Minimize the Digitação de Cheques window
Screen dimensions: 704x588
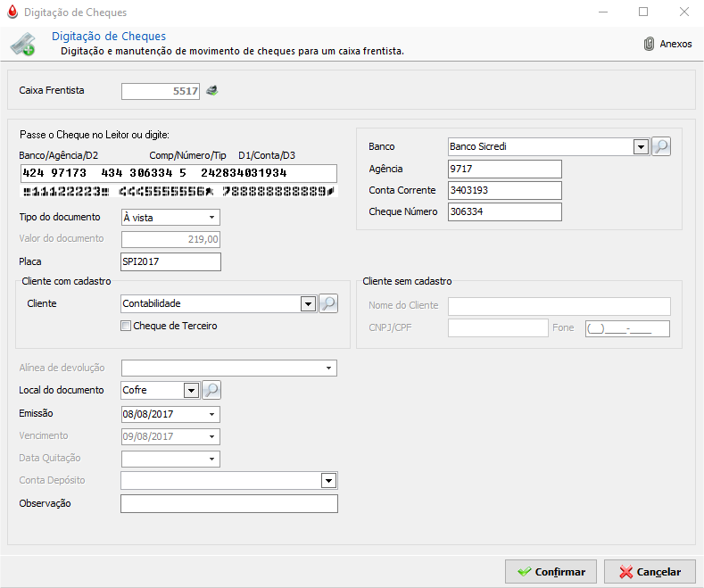pos(603,12)
